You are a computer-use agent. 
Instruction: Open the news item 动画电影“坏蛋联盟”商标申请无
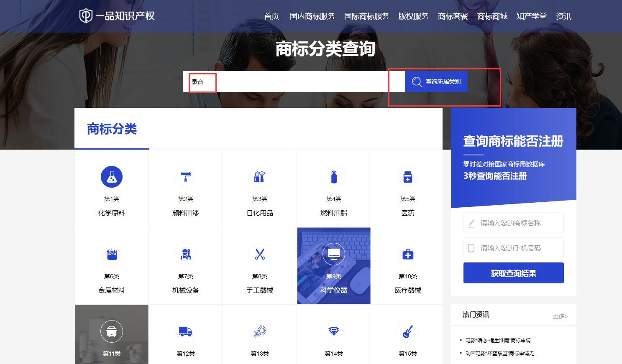tap(502, 354)
